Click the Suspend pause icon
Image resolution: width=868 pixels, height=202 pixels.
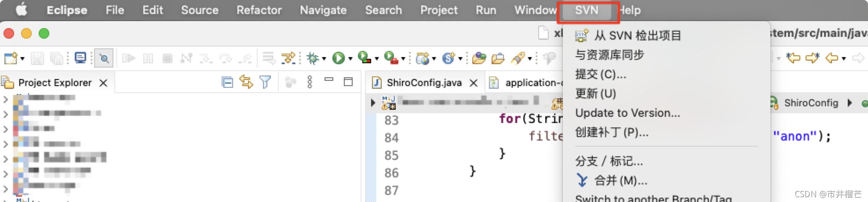148,58
